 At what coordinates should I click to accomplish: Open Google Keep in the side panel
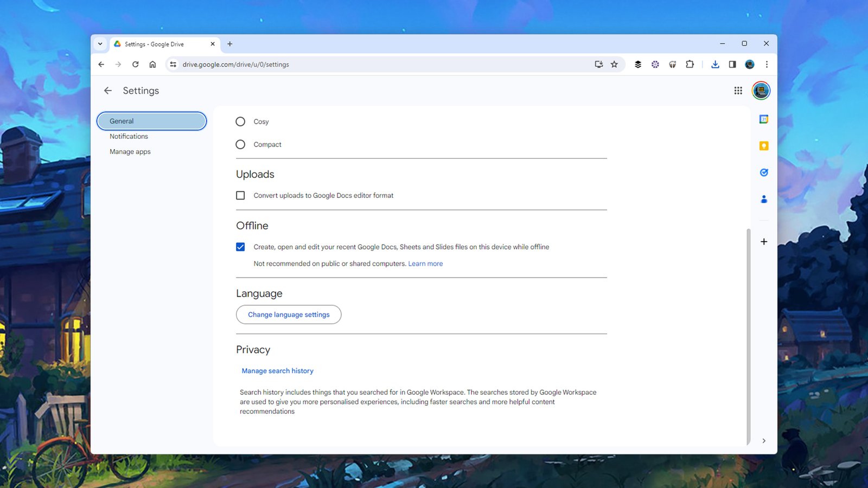tap(764, 146)
